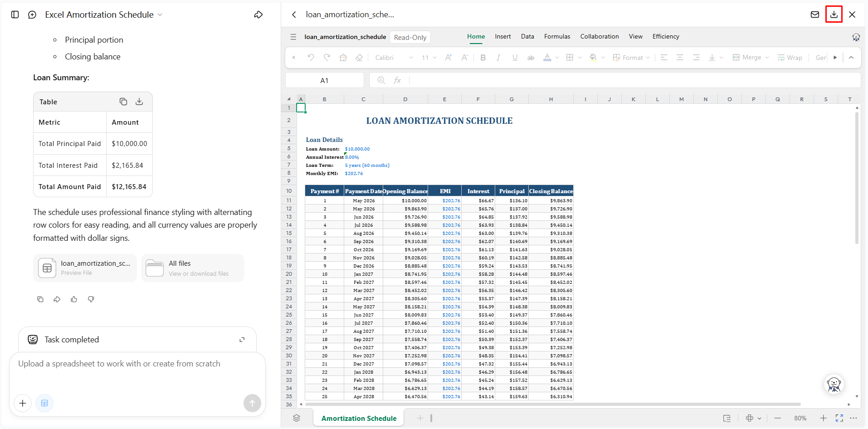
Task: Select the Format Painter icon
Action: coord(343,57)
